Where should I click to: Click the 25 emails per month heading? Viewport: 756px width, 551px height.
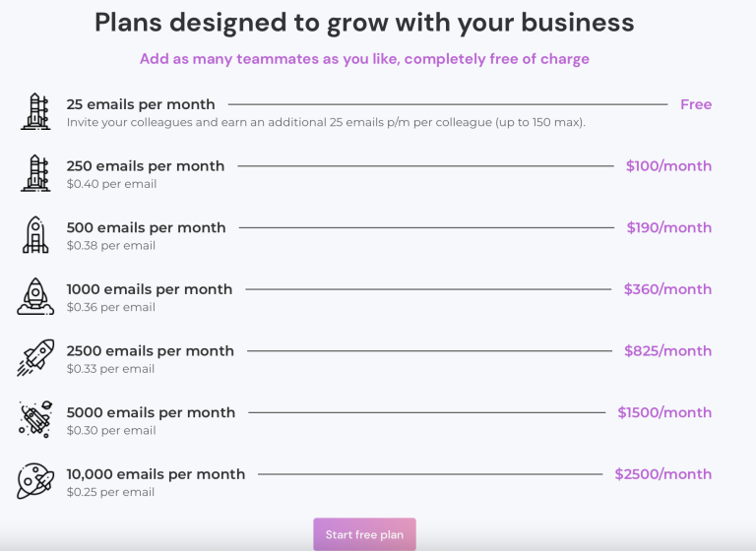click(x=141, y=104)
